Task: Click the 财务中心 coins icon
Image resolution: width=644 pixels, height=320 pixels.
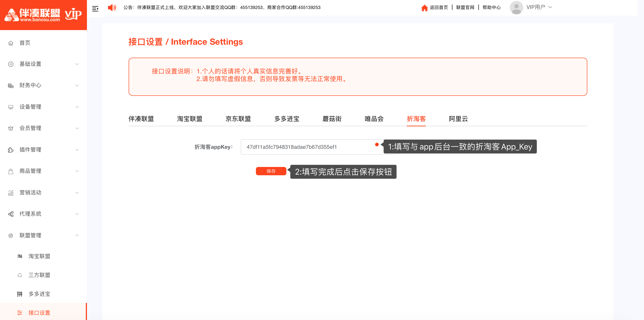Action: [x=11, y=86]
